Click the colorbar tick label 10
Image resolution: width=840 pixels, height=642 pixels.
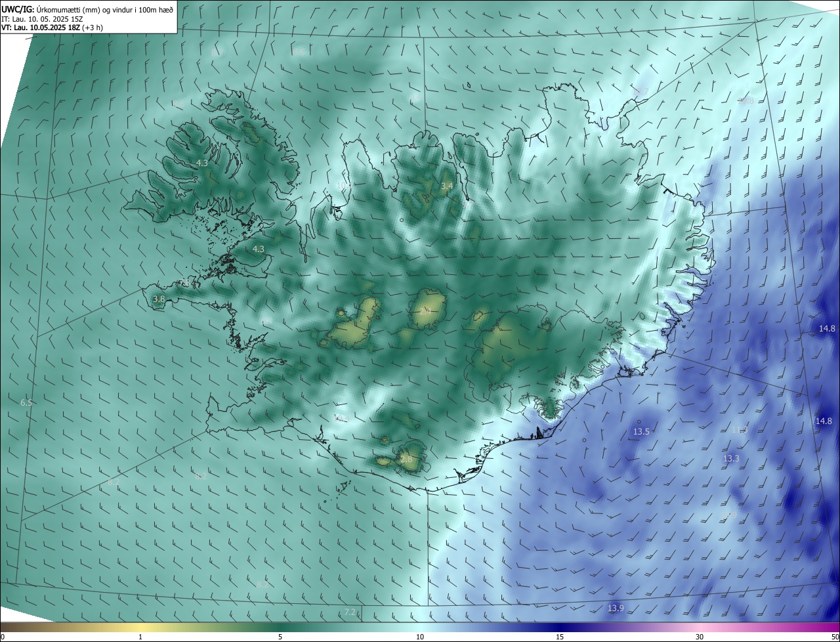[x=420, y=637]
